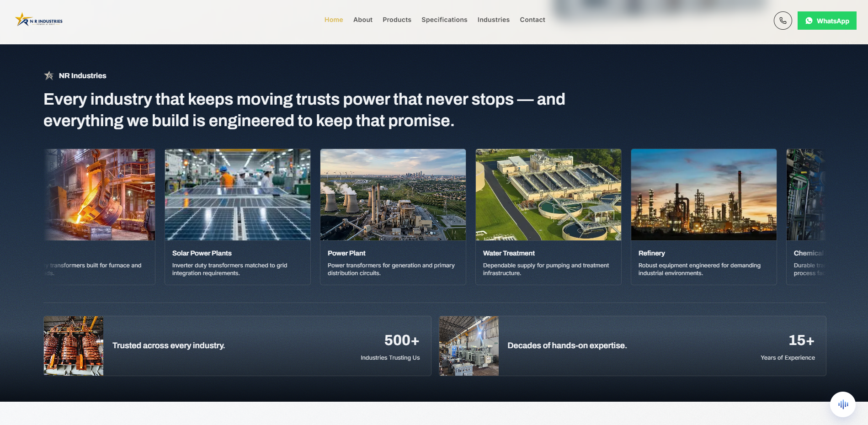
Task: Open the WhatsApp chat button
Action: [x=826, y=21]
